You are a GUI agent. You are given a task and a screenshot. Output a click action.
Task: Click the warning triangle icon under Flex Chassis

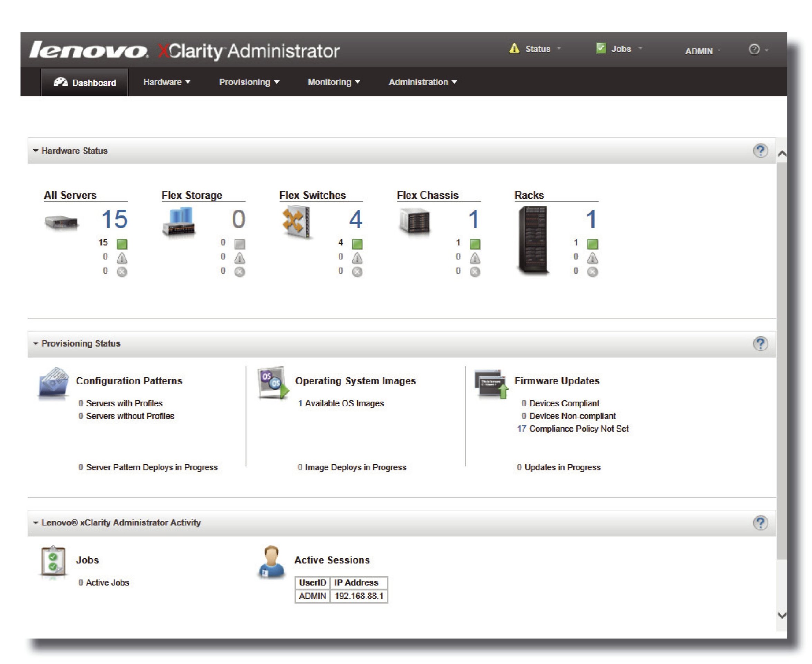475,258
